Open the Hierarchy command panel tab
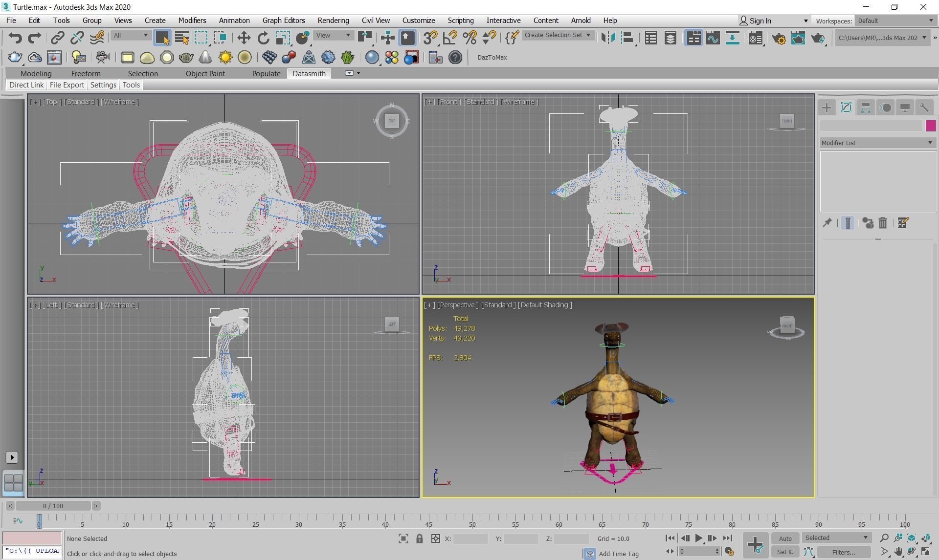The height and width of the screenshot is (560, 939). [866, 108]
